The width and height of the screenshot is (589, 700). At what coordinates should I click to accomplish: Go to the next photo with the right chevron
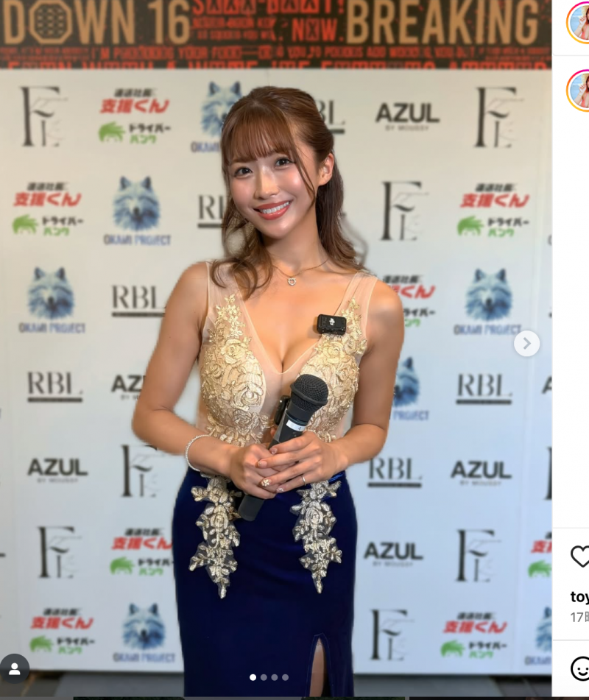pyautogui.click(x=526, y=343)
